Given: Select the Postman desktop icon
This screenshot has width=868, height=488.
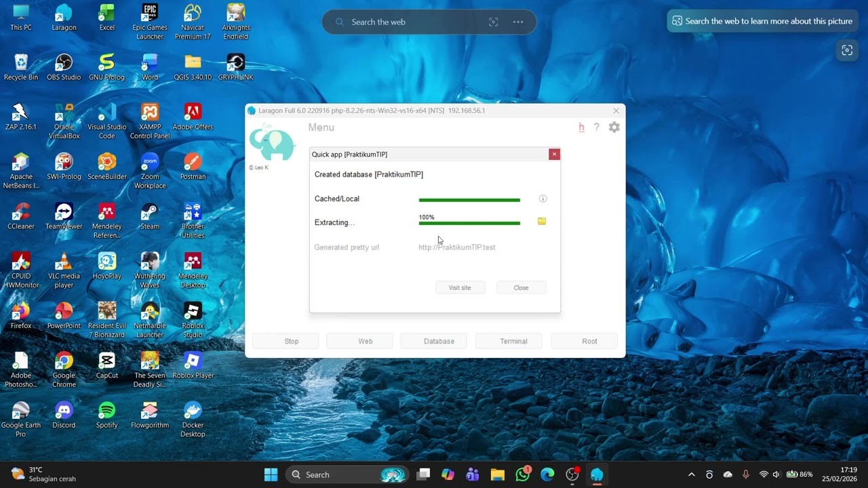Looking at the screenshot, I should [193, 166].
